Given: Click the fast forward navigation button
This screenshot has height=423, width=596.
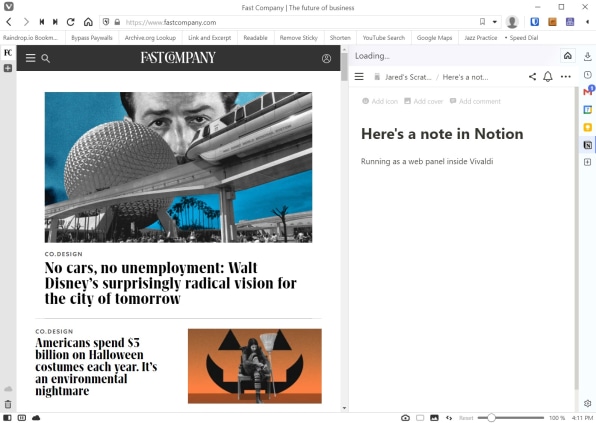Looking at the screenshot, I should pyautogui.click(x=55, y=22).
